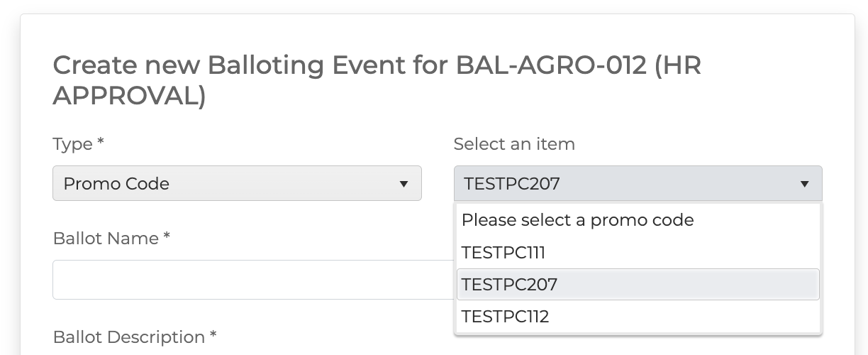Click the arrow on the Type dropdown
Viewport: 868px width, 355px height.
[x=404, y=184]
